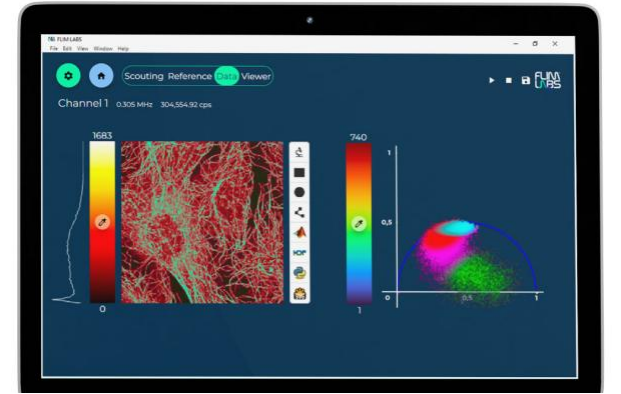Image resolution: width=621 pixels, height=394 pixels.
Task: Open the Help menu
Action: click(x=123, y=49)
